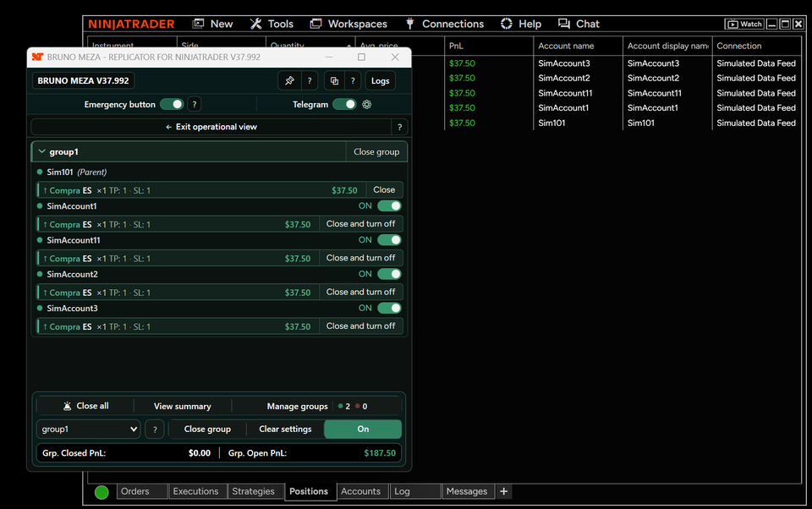The image size is (812, 509).
Task: Click the green connection status indicator
Action: coord(101,492)
